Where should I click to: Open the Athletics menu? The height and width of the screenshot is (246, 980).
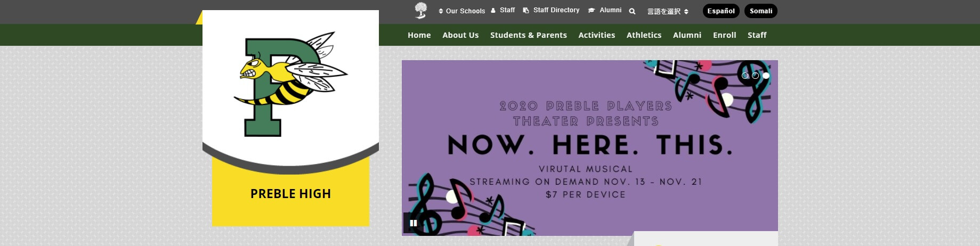click(644, 35)
